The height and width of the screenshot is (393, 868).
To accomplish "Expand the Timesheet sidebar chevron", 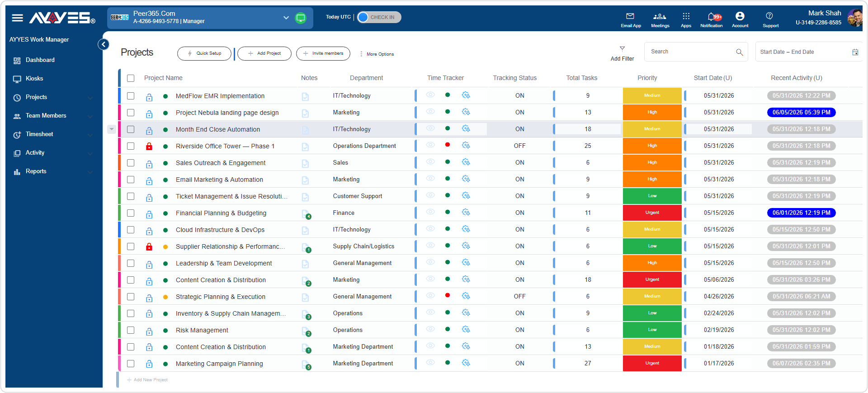I will (90, 135).
